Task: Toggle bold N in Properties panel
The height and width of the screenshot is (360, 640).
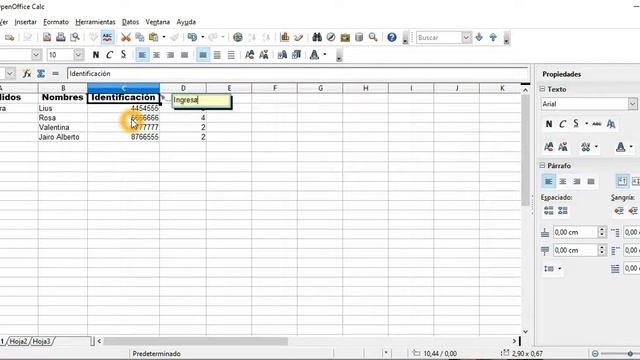Action: click(549, 124)
